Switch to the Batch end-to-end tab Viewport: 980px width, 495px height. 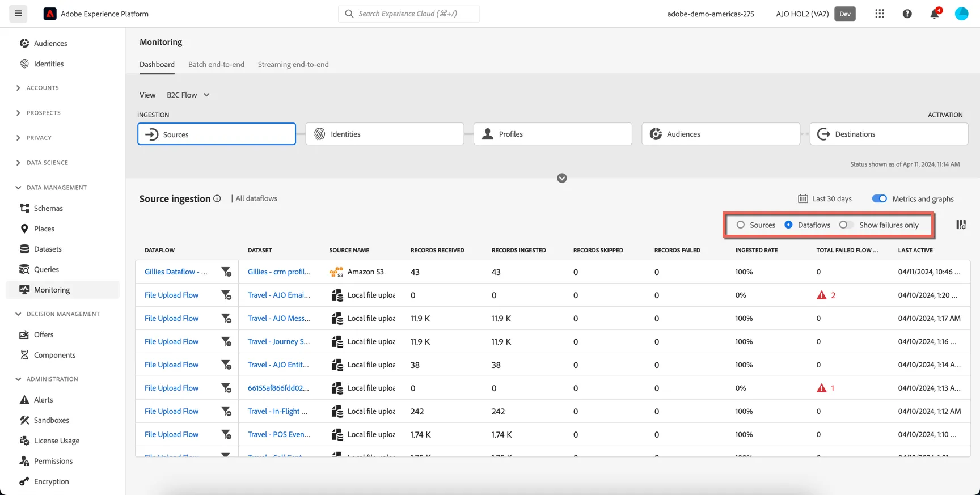pyautogui.click(x=216, y=65)
